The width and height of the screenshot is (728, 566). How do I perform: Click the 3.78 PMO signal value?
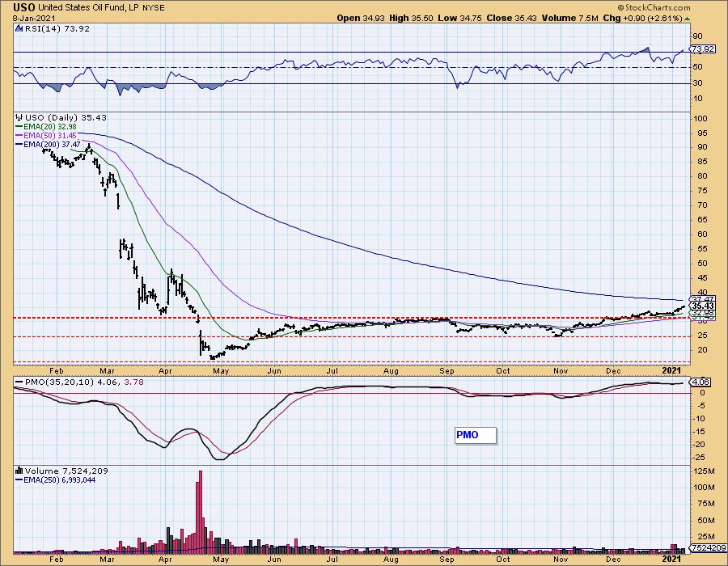(x=134, y=382)
